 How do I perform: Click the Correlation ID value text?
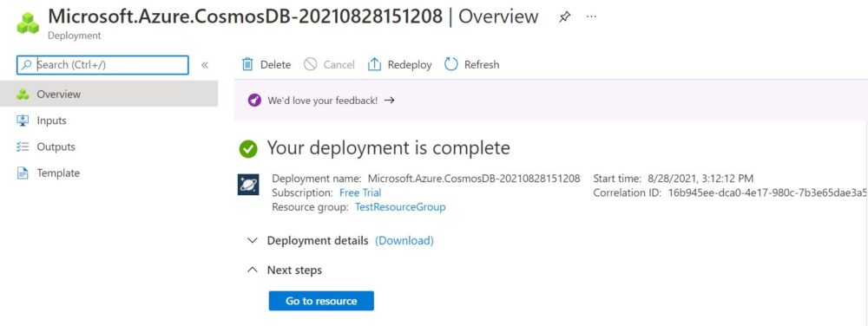(766, 192)
